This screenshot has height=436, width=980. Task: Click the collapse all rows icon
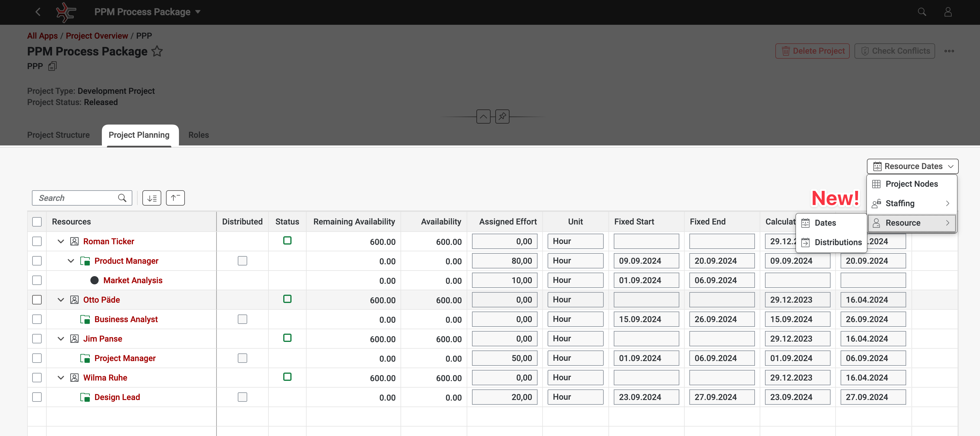point(175,198)
